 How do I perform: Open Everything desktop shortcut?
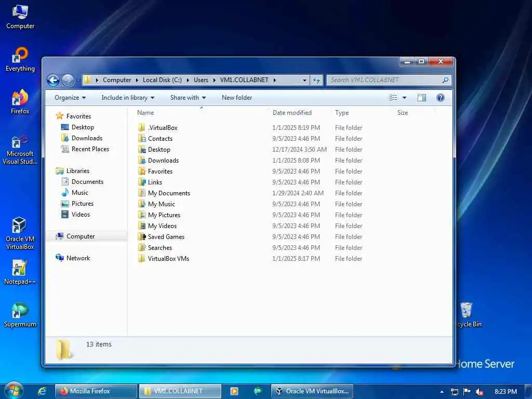click(20, 59)
